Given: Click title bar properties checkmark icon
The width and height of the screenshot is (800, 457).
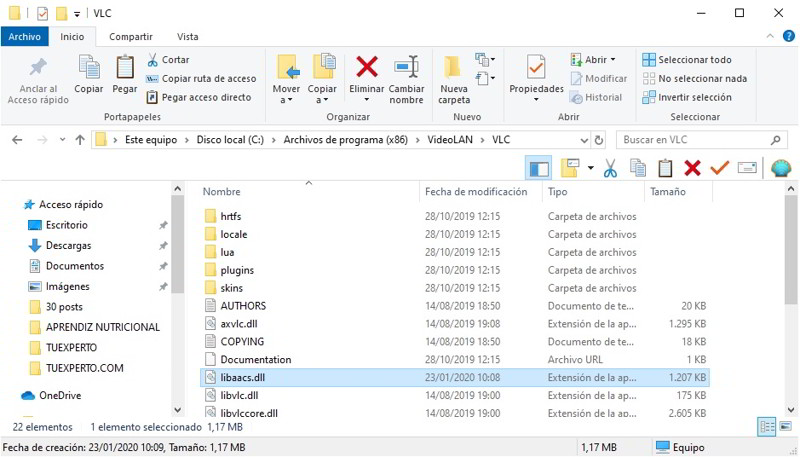Looking at the screenshot, I should click(42, 13).
